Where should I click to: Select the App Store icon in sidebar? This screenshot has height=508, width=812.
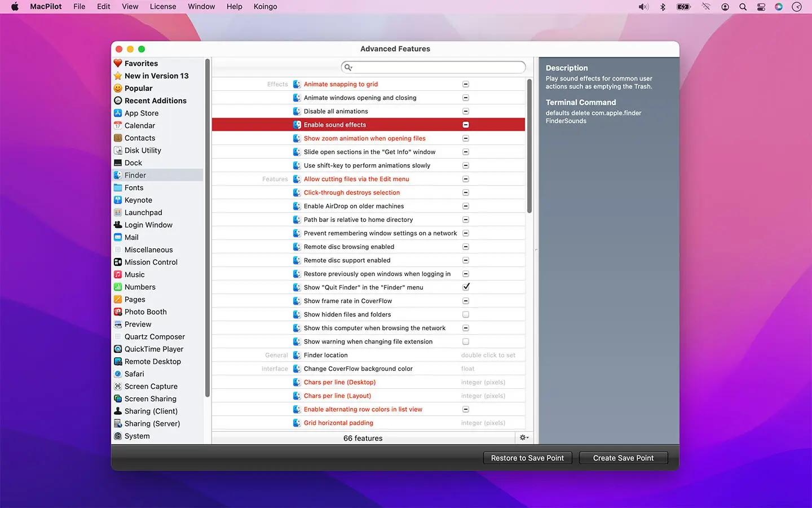pyautogui.click(x=118, y=113)
